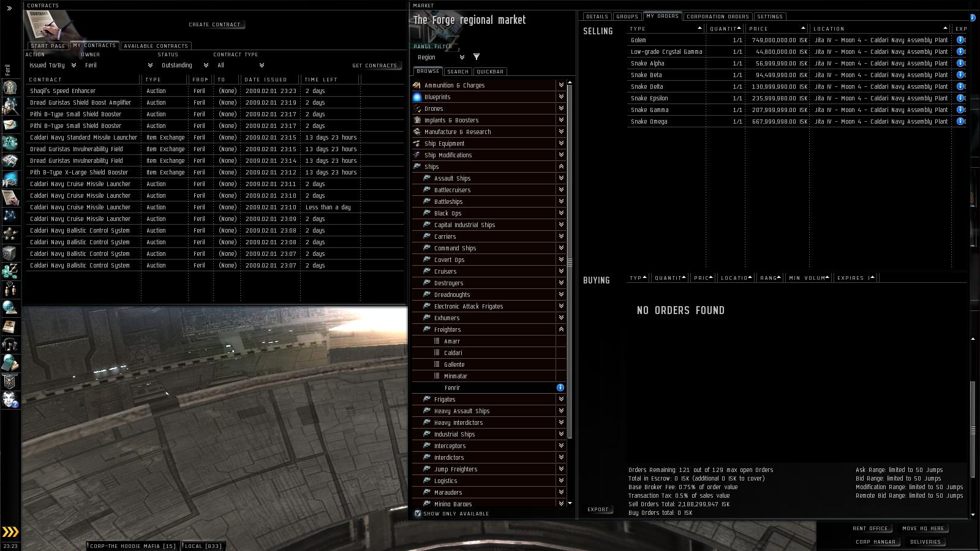Image resolution: width=980 pixels, height=551 pixels.
Task: Show info for the Snake Omega order
Action: pyautogui.click(x=960, y=121)
